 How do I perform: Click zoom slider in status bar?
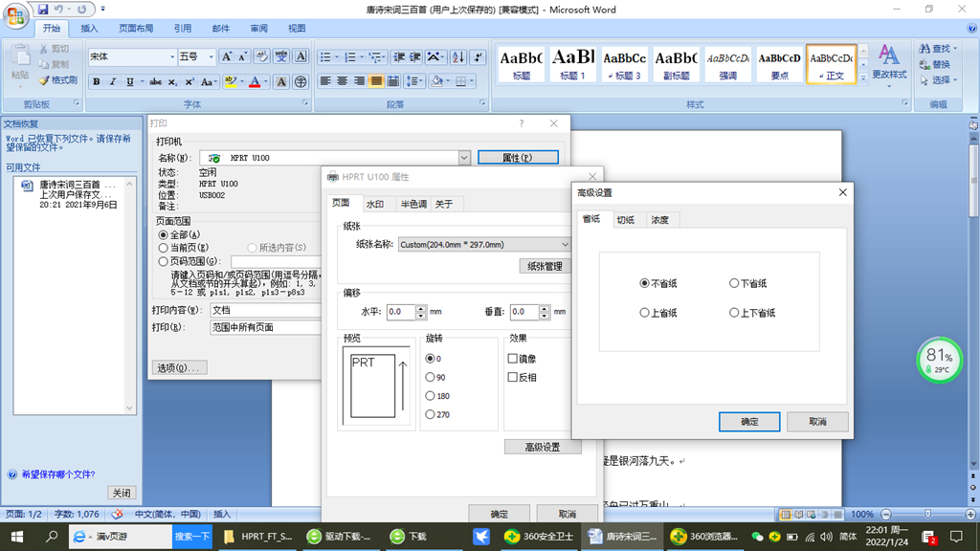click(927, 514)
